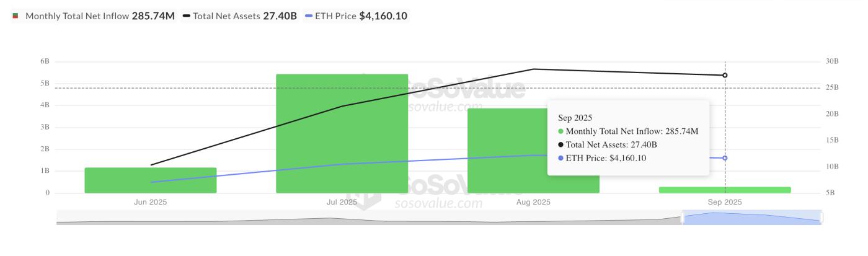This screenshot has height=256, width=868.
Task: Click the black dot in the tooltip
Action: pos(561,145)
